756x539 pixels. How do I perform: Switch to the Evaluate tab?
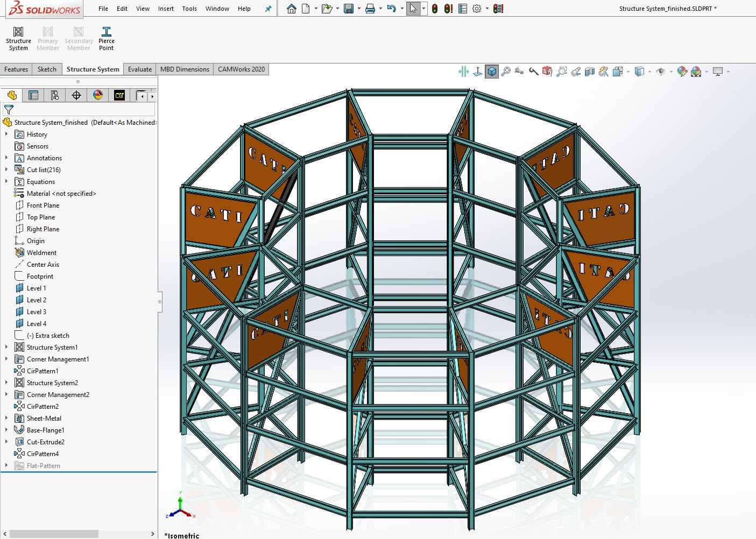(140, 69)
